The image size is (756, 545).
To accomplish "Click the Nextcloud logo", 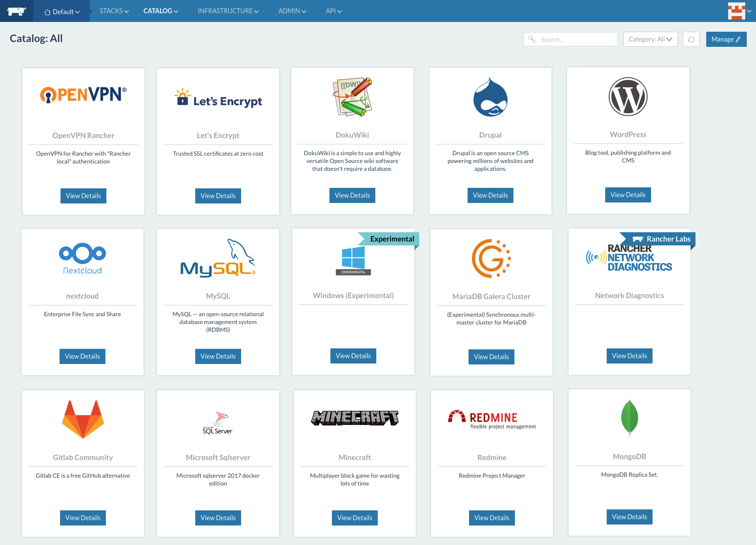I will point(82,259).
